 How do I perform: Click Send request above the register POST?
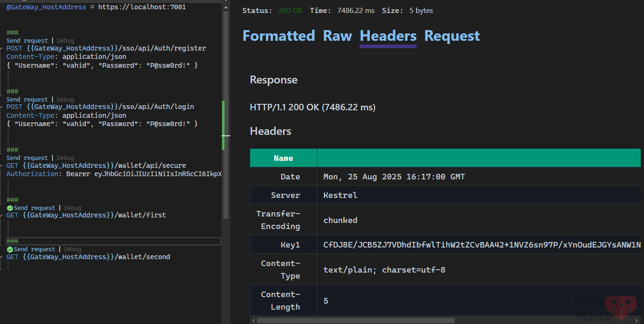point(27,40)
